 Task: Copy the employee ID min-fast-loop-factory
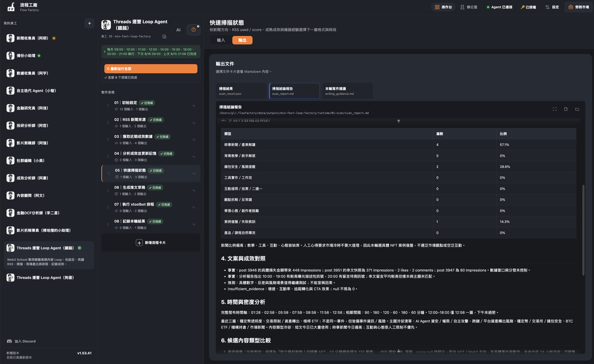(x=164, y=37)
